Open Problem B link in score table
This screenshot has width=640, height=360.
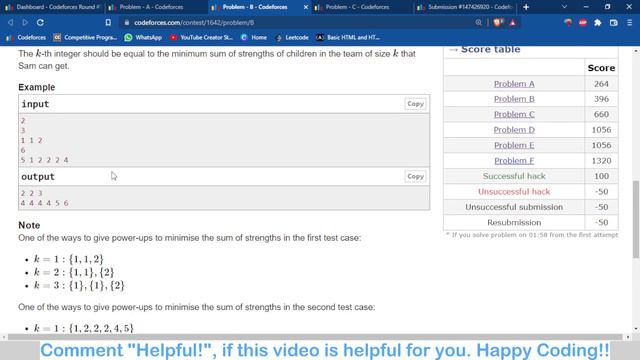(514, 99)
